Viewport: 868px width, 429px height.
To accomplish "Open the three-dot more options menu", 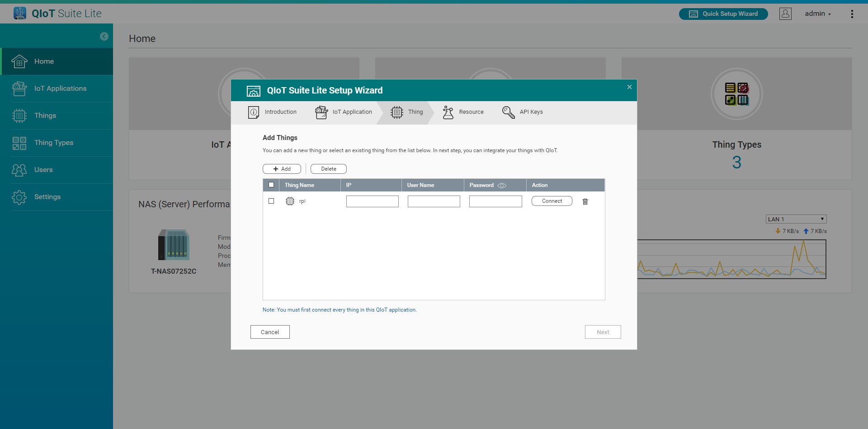I will [852, 14].
